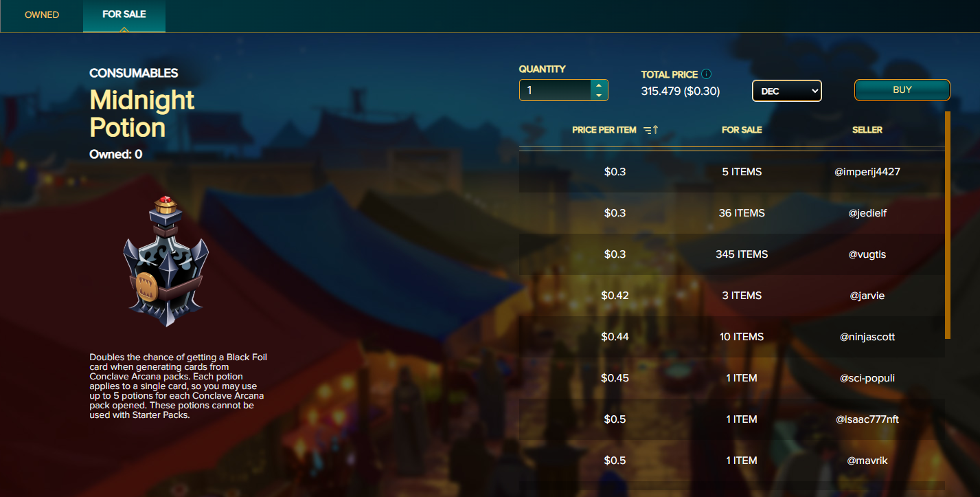The width and height of the screenshot is (980, 497).
Task: Click the Buy button
Action: [902, 90]
